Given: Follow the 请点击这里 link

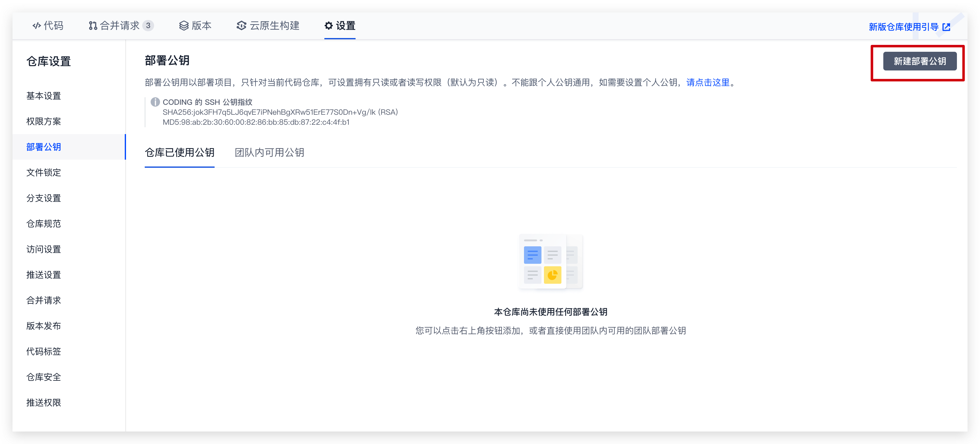Looking at the screenshot, I should point(708,83).
